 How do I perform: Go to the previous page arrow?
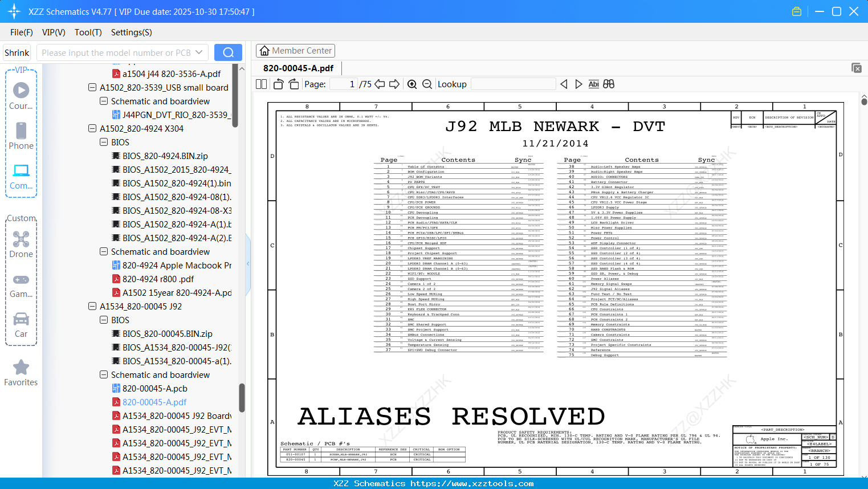tap(380, 84)
